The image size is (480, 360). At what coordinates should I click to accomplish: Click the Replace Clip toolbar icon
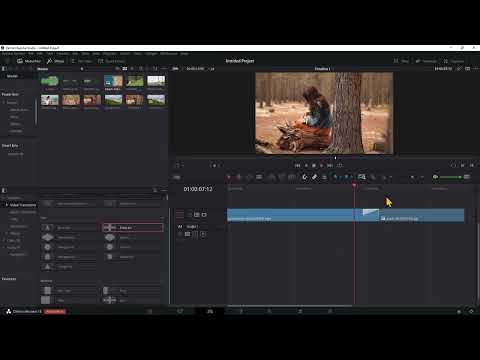292,177
